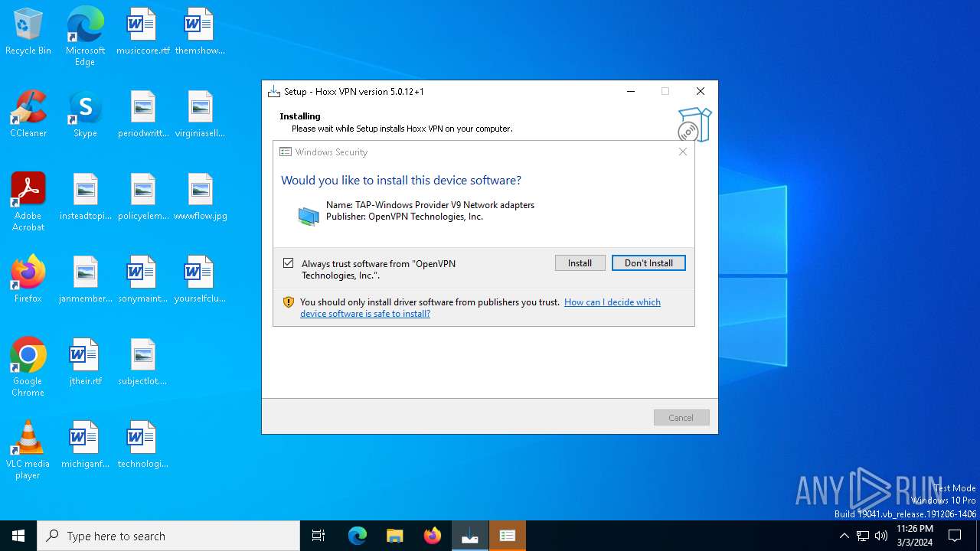
Task: Open the Action Center notifications
Action: [x=955, y=536]
